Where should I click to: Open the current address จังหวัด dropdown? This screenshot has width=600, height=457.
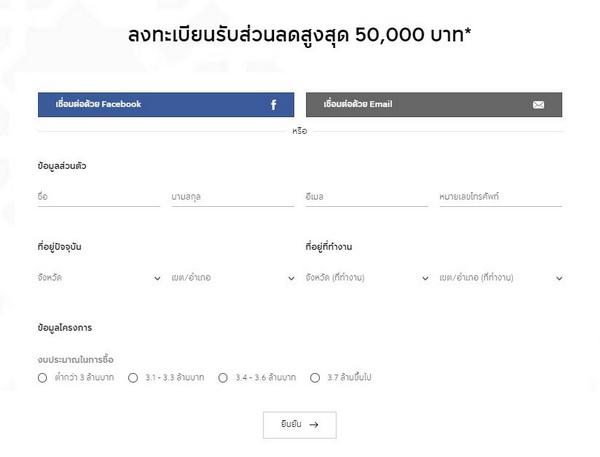click(98, 277)
